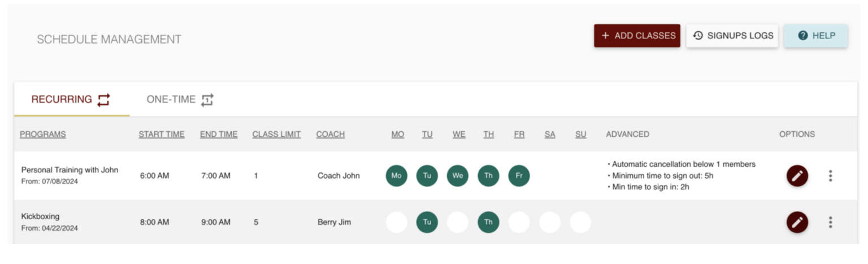Sort by Class Limit column

pos(276,135)
